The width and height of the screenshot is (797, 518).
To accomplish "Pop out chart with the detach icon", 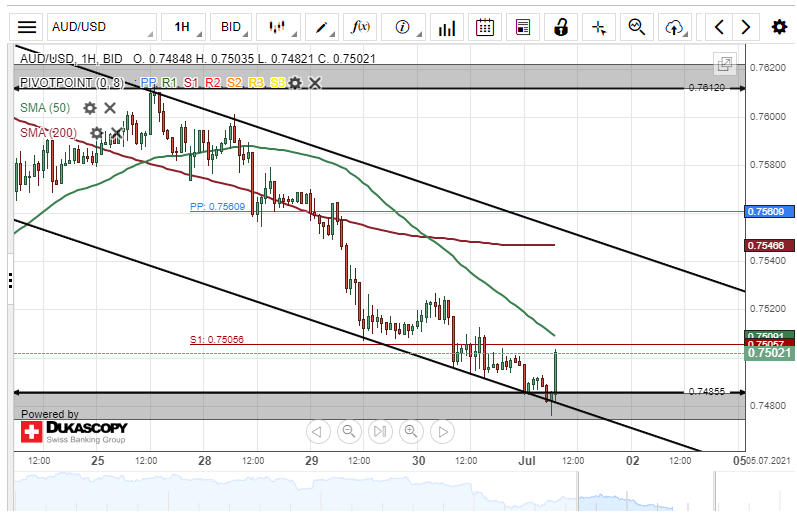I will (724, 64).
